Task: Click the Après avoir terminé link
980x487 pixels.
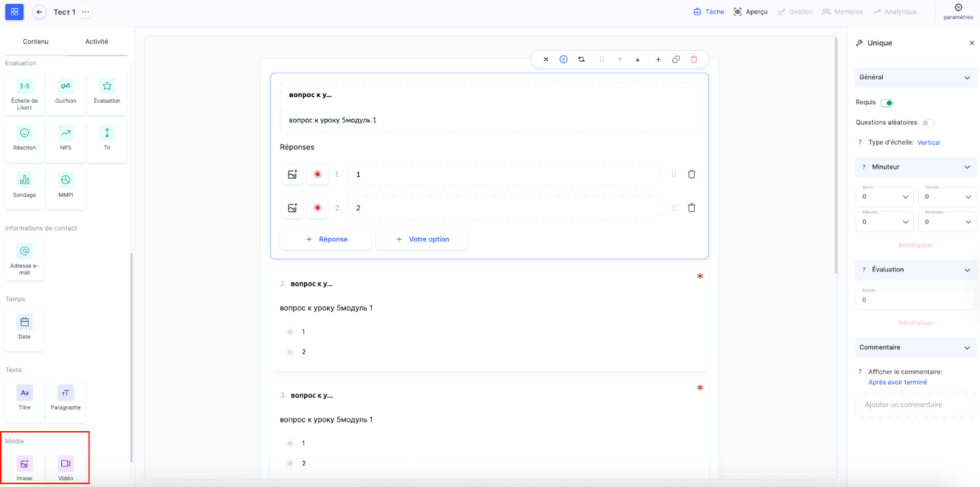Action: [x=897, y=383]
